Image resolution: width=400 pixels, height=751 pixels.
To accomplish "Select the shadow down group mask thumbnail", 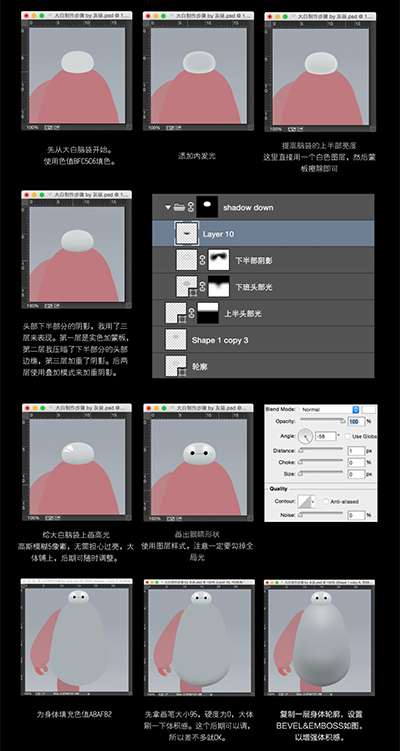I will pyautogui.click(x=207, y=207).
